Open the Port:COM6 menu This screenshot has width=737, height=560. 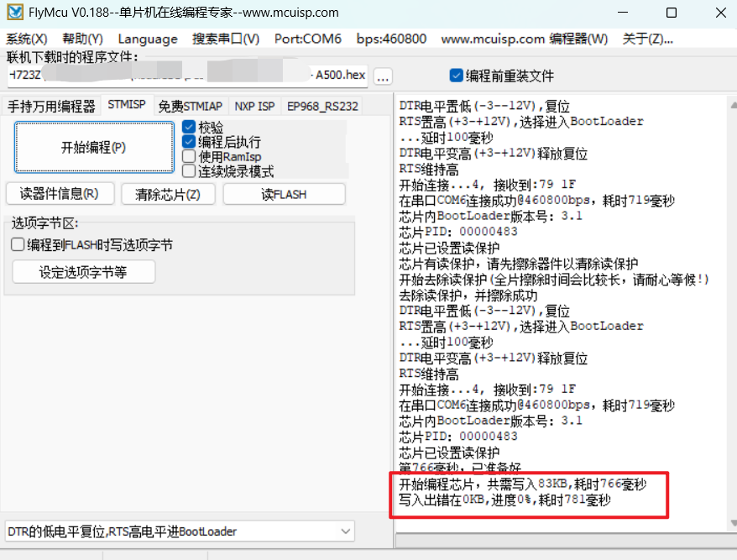[x=307, y=39]
